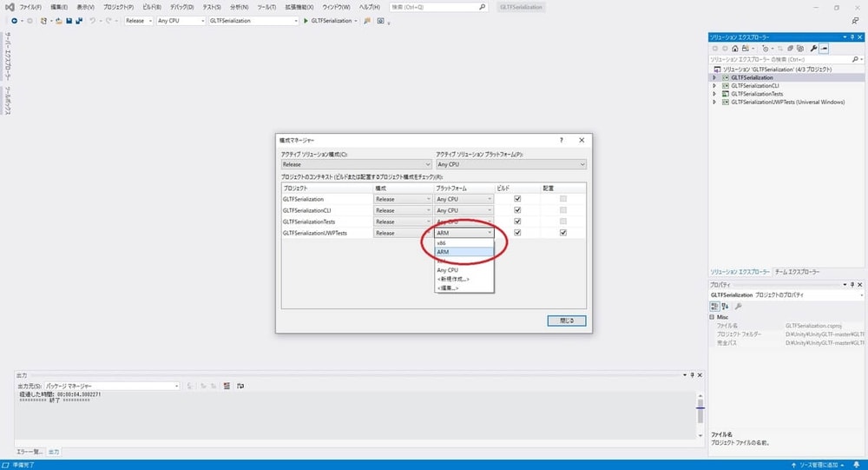Screen dimensions: 868x470
Task: Click the Save toolbar icon
Action: coord(69,21)
